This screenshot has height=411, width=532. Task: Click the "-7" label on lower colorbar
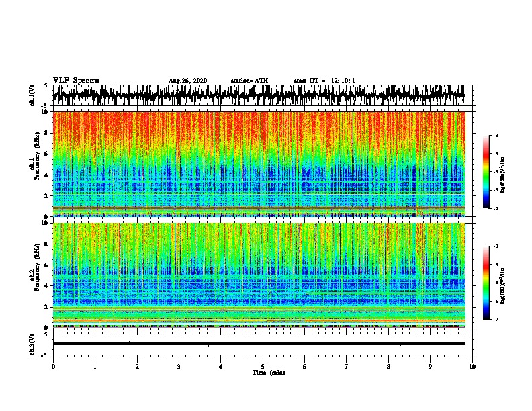(x=495, y=319)
